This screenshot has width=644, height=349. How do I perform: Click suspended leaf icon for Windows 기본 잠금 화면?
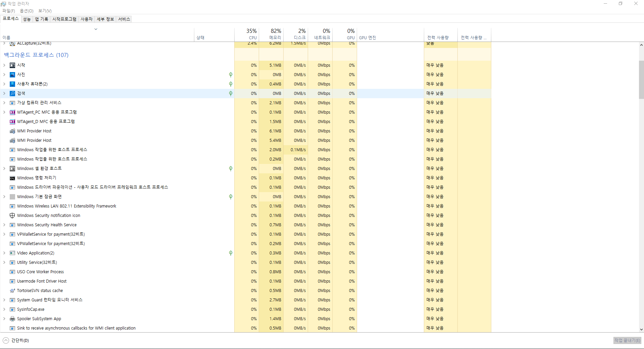tap(231, 197)
